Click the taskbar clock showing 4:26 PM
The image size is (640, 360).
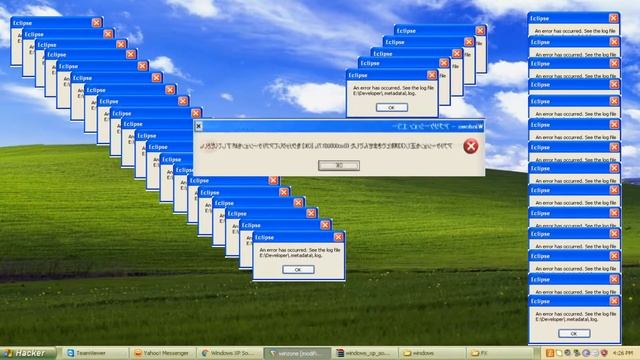(622, 353)
